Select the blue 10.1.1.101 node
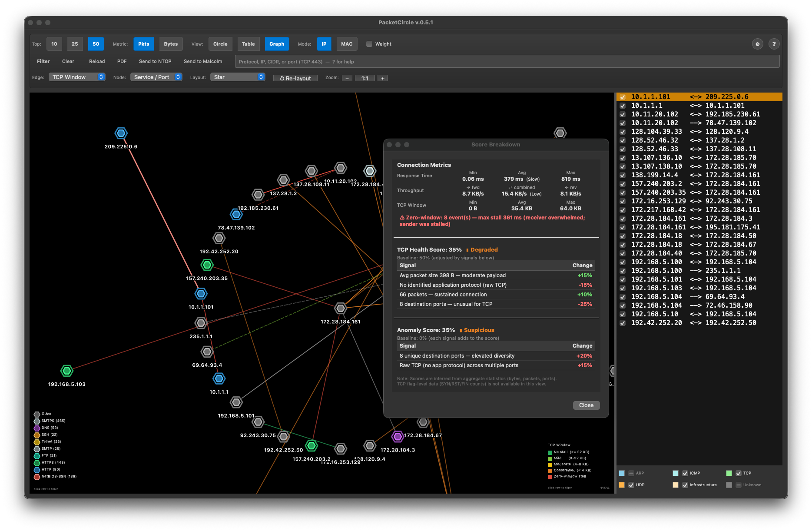Viewport: 812px width, 531px height. [201, 294]
